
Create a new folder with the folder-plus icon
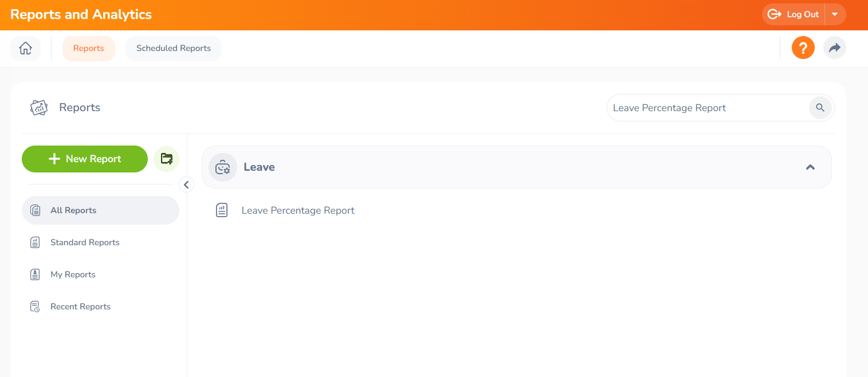pos(167,159)
